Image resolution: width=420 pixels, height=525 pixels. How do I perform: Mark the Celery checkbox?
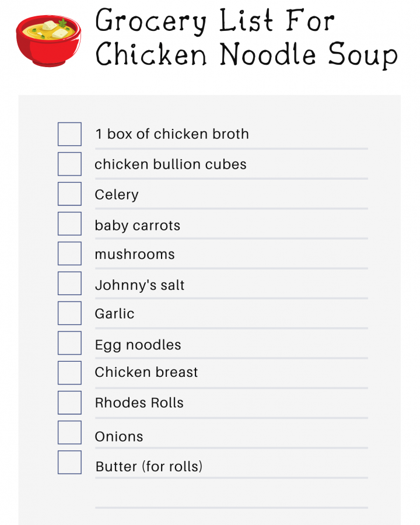coord(69,194)
